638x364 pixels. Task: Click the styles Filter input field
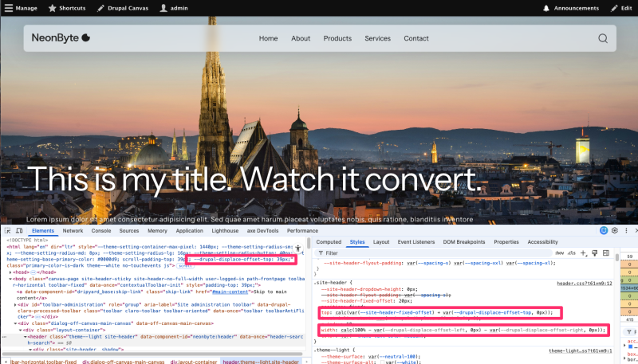click(x=433, y=253)
